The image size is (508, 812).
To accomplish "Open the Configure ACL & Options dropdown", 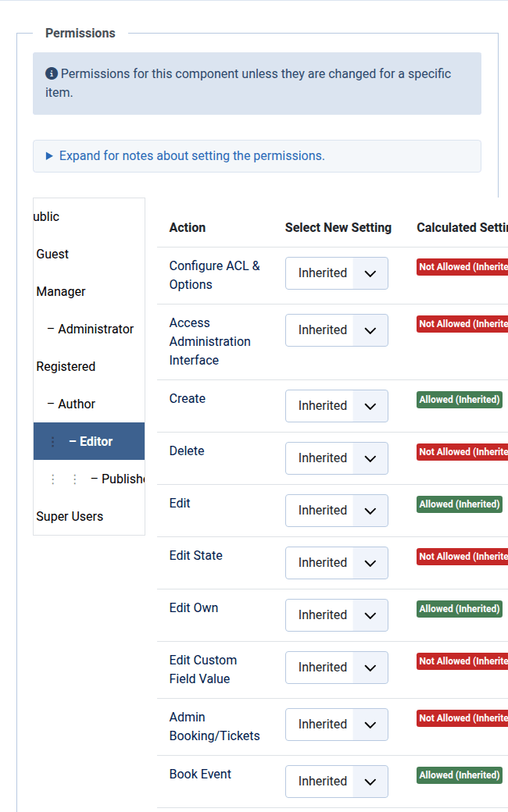I will click(336, 273).
